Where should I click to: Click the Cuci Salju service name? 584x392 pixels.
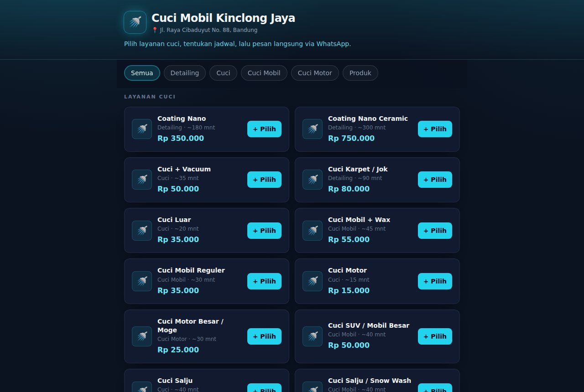(x=175, y=381)
